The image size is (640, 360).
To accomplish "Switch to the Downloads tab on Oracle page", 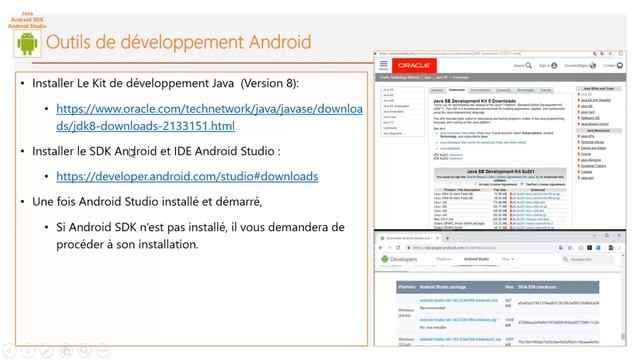I will pyautogui.click(x=457, y=90).
